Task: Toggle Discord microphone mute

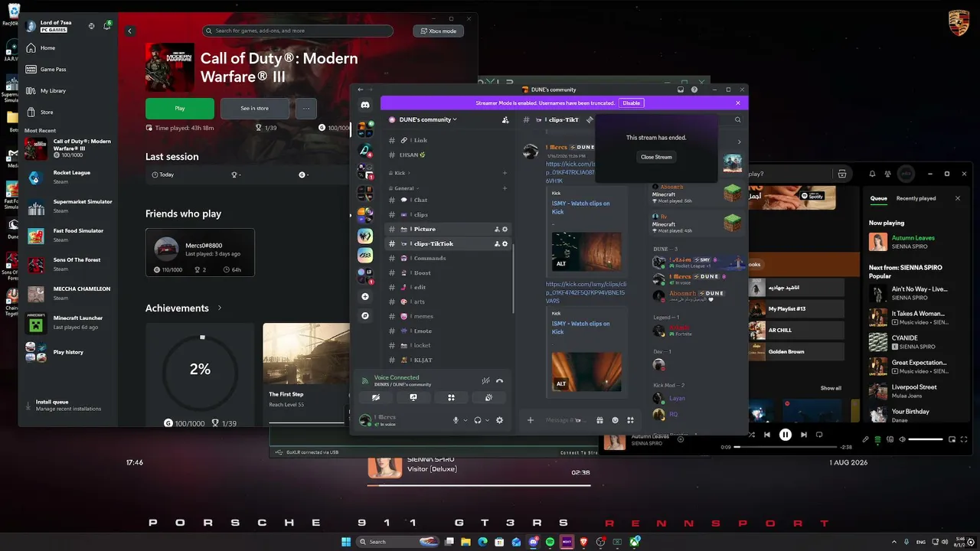Action: [x=456, y=420]
